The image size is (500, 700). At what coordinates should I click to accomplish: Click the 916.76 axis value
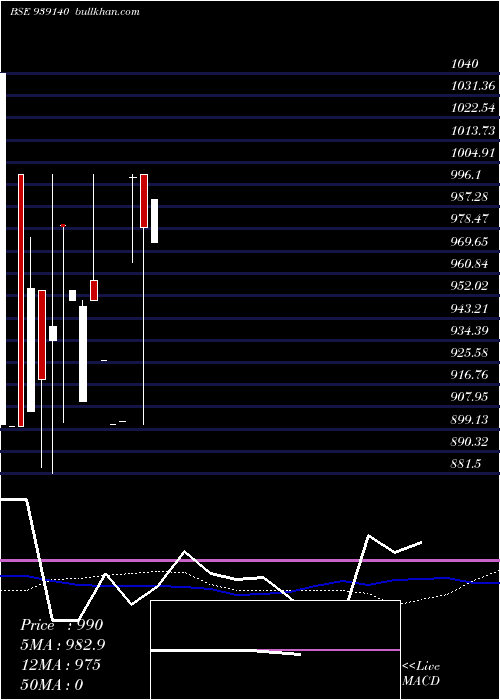point(469,375)
